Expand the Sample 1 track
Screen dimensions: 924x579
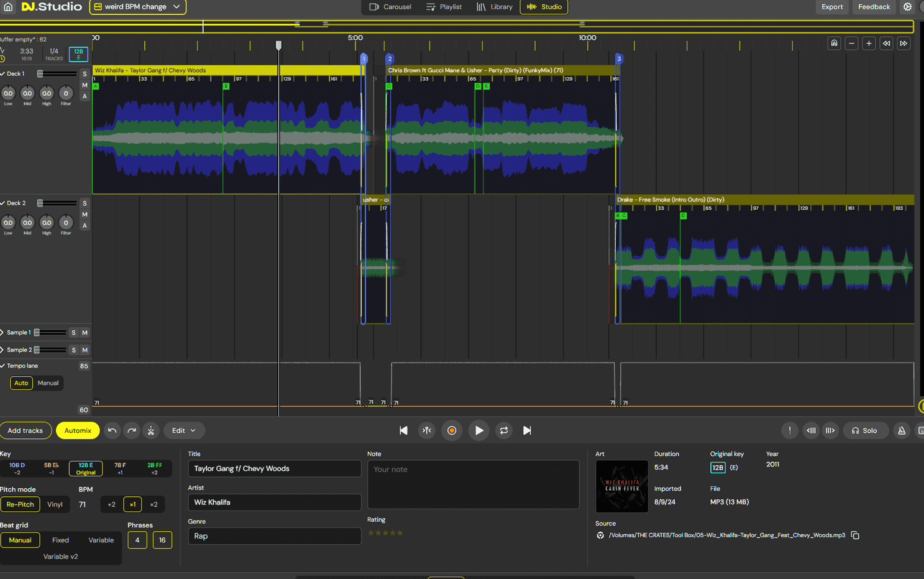[2, 333]
